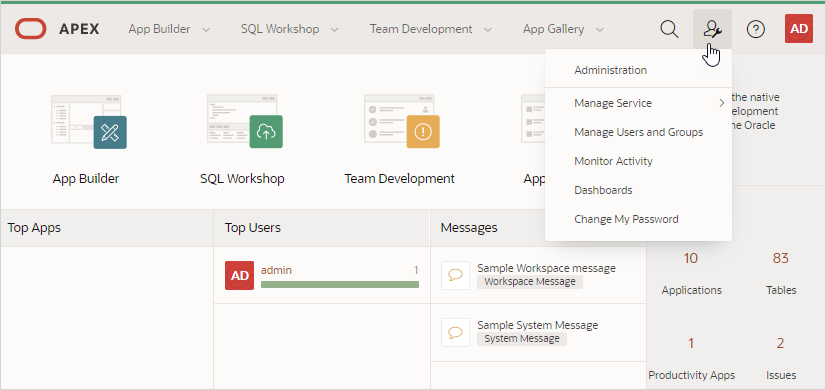The image size is (826, 390).
Task: Open the App Builder large icon
Action: pyautogui.click(x=88, y=122)
